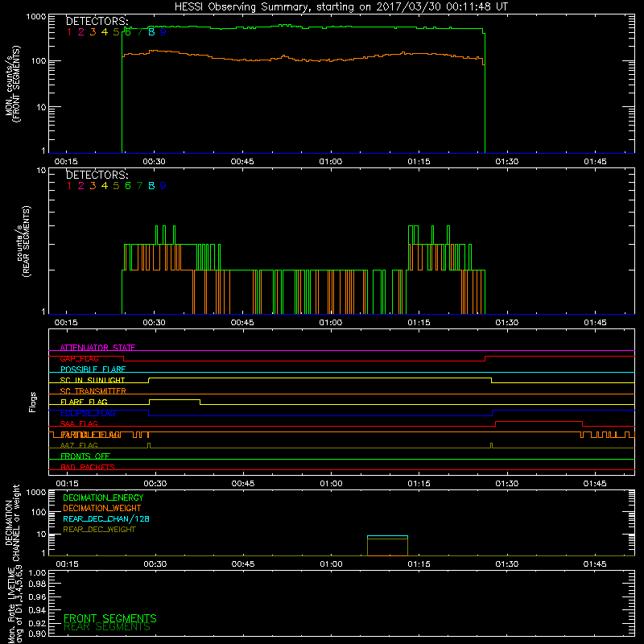Screen dimensions: 644x644
Task: Click the DECIMATION_ENERGY legend entry
Action: click(x=103, y=497)
